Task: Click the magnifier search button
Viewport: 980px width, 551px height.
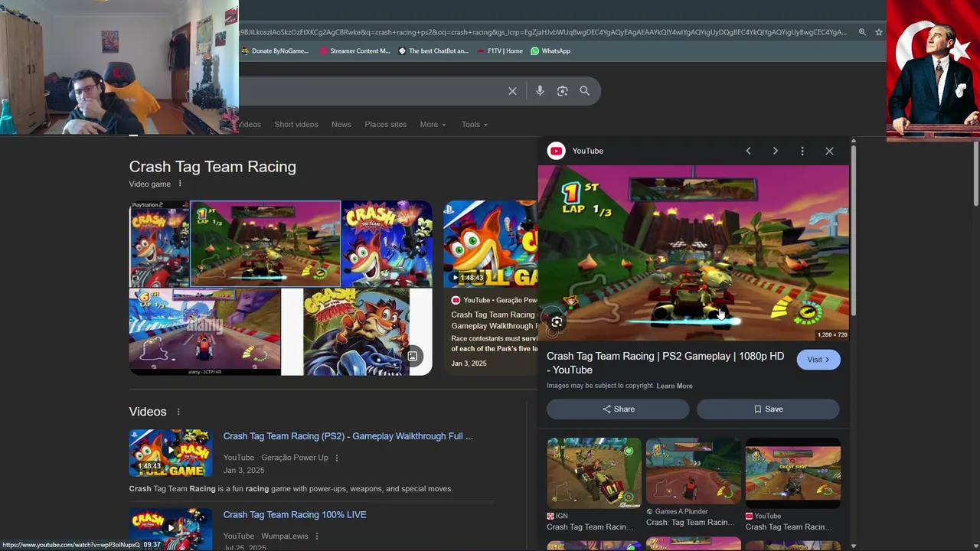Action: pyautogui.click(x=584, y=91)
